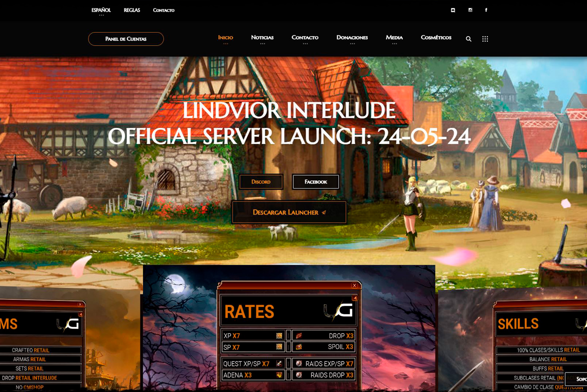This screenshot has width=587, height=392.
Task: Click the Discord button in hero
Action: click(261, 182)
